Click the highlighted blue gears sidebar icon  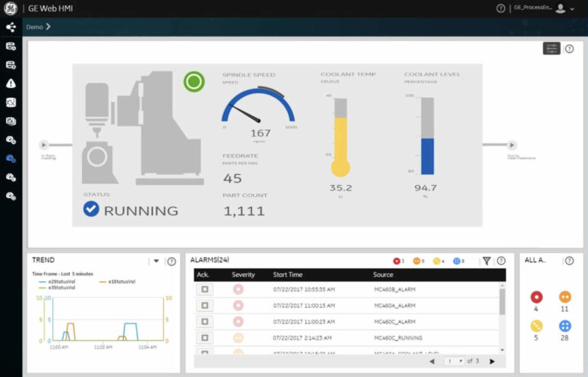tap(11, 158)
